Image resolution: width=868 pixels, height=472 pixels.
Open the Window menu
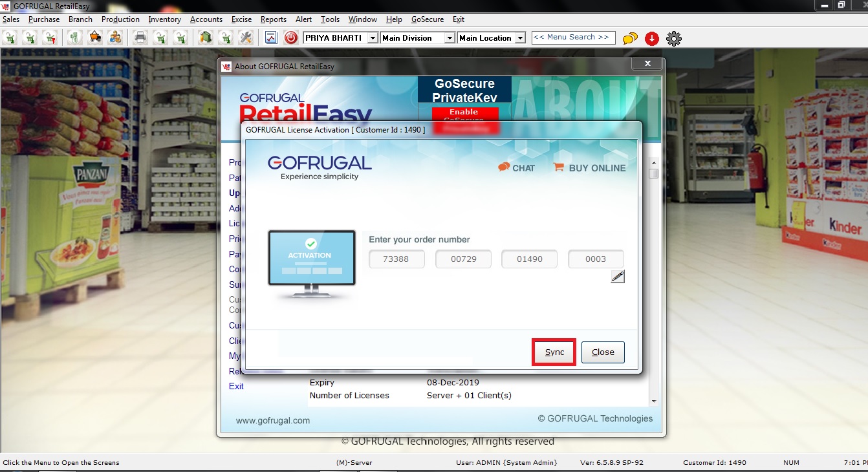pyautogui.click(x=363, y=19)
